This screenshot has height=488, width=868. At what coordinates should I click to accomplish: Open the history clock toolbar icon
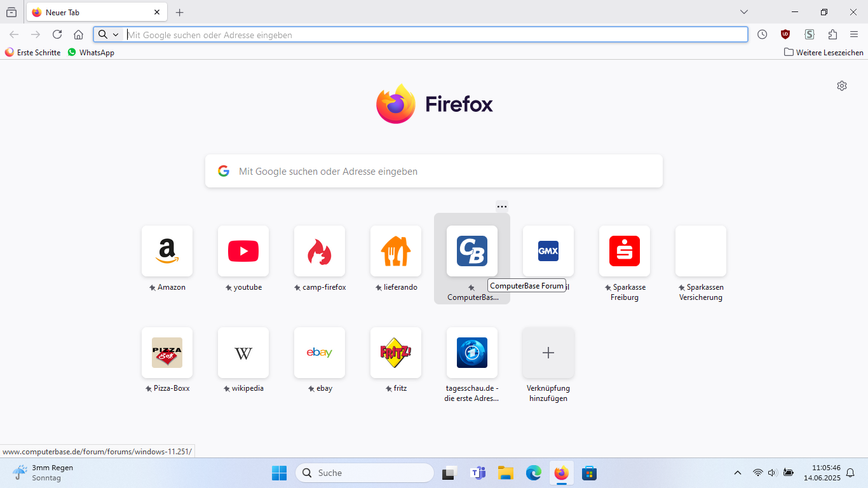(x=762, y=34)
